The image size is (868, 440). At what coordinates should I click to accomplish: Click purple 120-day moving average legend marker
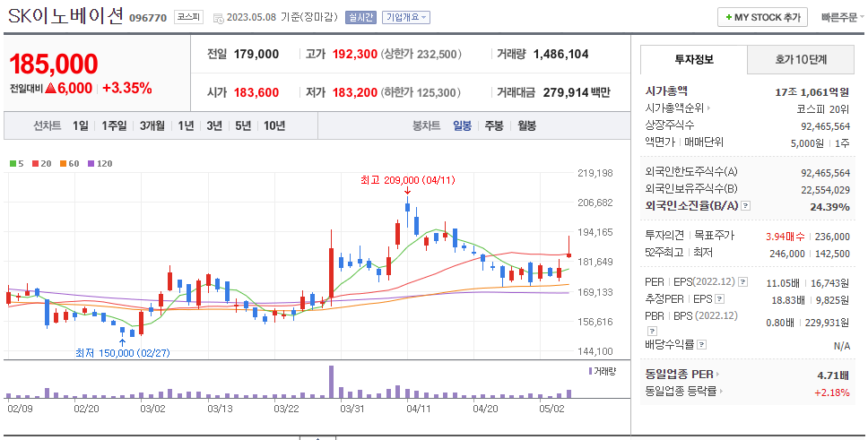pyautogui.click(x=91, y=164)
